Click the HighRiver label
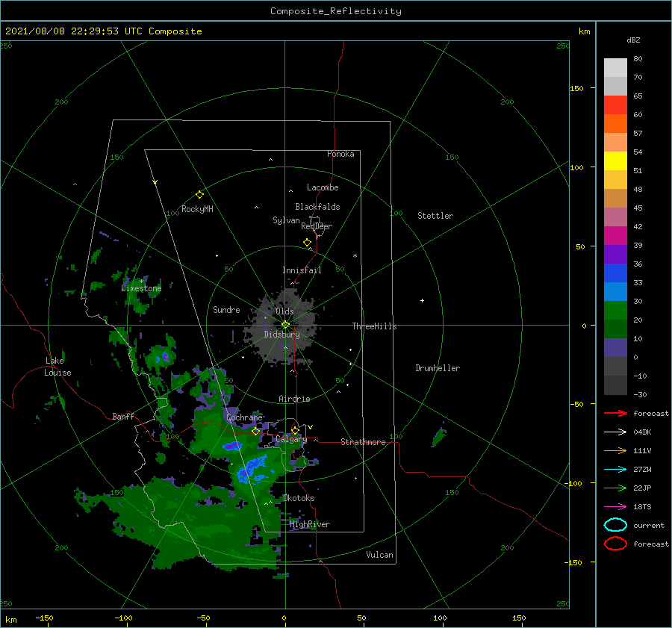672x628 pixels. (x=310, y=524)
